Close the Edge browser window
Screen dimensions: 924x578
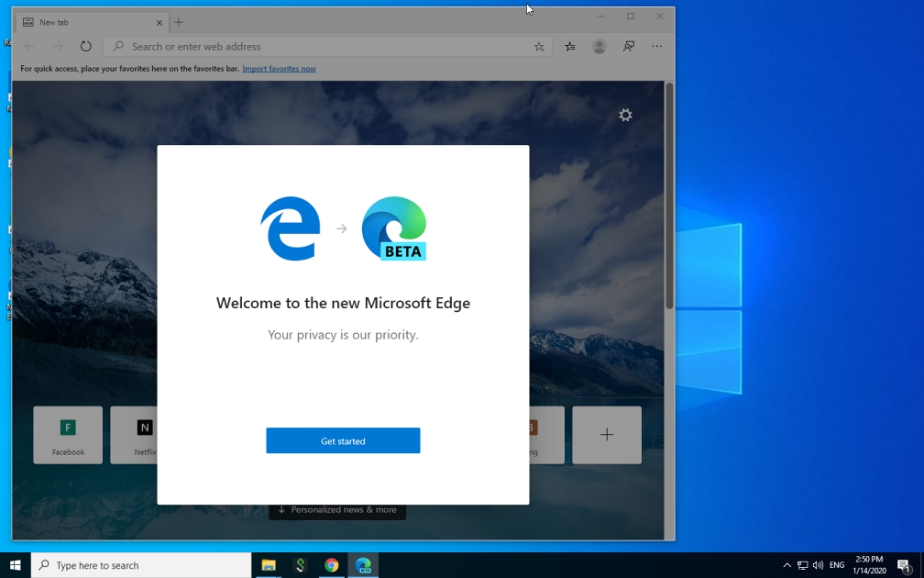coord(660,16)
